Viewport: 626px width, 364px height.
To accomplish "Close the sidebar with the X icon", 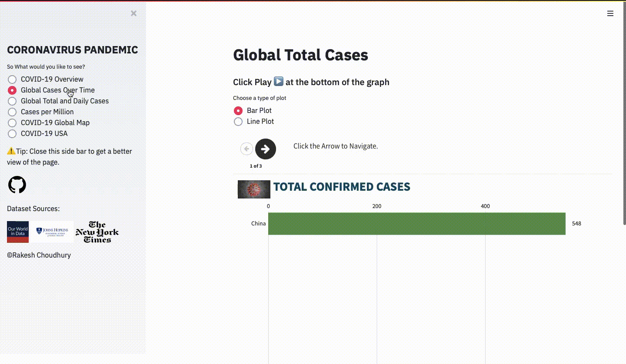I will click(x=134, y=13).
